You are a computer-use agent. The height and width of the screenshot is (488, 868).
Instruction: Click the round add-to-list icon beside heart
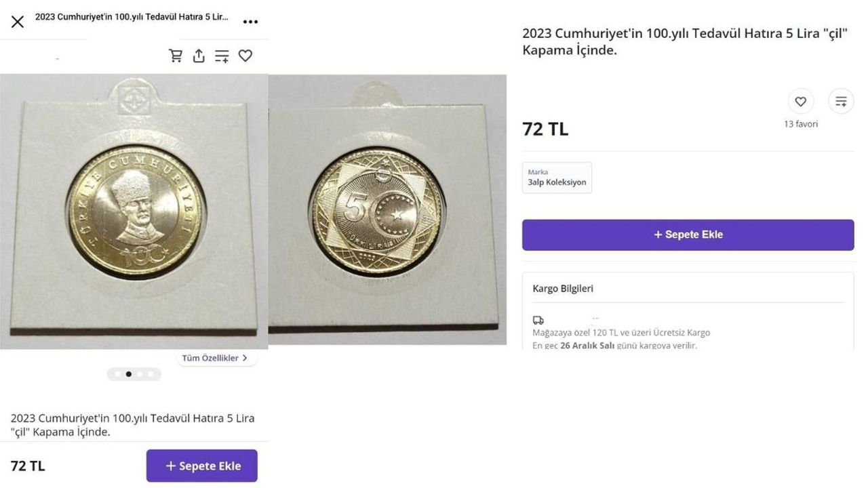pyautogui.click(x=841, y=102)
